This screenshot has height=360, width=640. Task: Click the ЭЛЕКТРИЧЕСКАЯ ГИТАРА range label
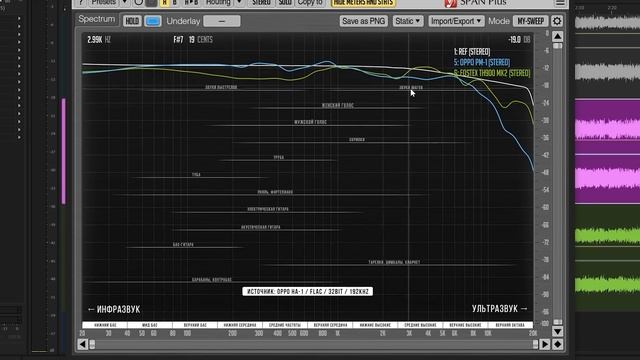268,209
